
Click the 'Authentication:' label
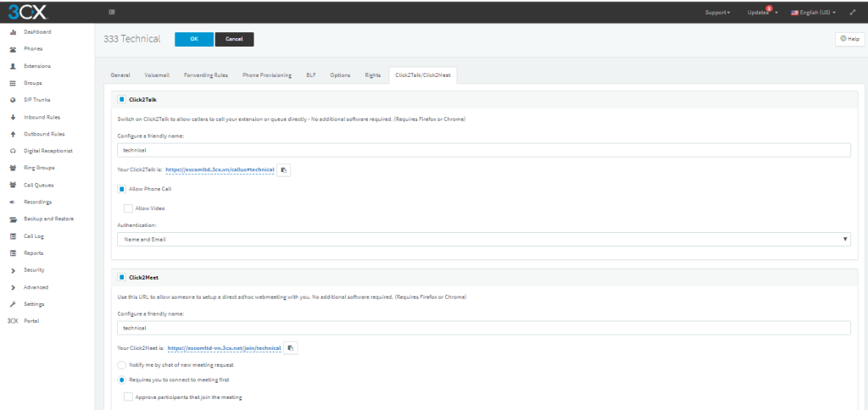pos(136,225)
